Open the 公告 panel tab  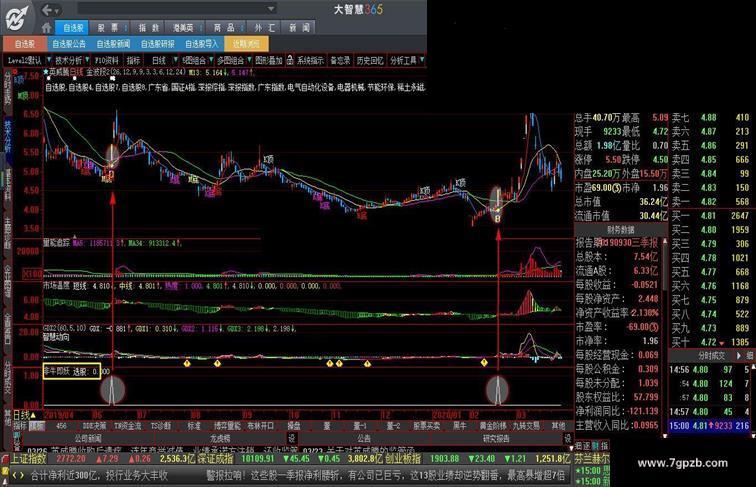(364, 439)
